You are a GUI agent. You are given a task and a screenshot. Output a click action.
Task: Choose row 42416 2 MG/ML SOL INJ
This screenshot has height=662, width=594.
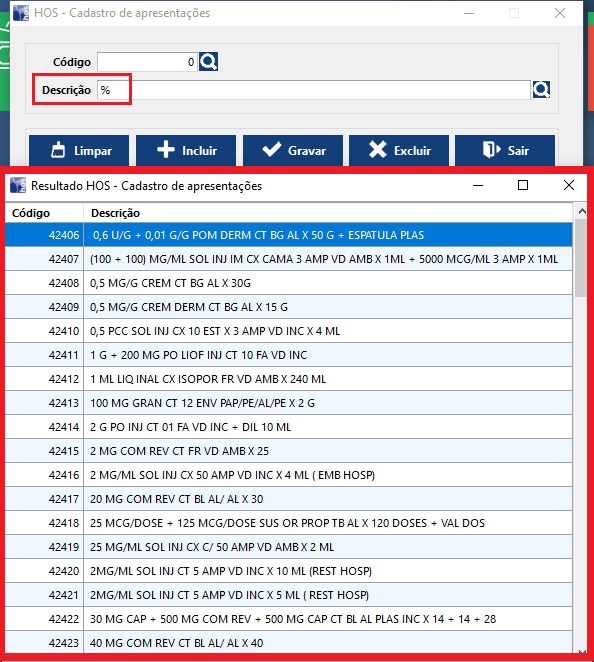pyautogui.click(x=289, y=475)
